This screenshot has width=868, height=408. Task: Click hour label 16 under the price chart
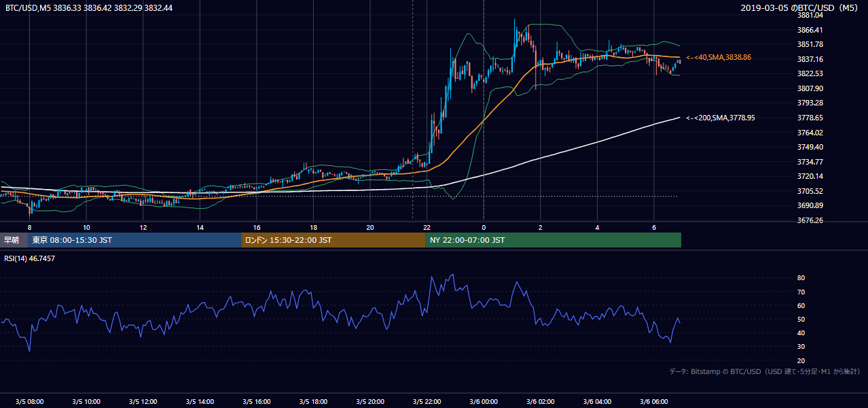(256, 227)
